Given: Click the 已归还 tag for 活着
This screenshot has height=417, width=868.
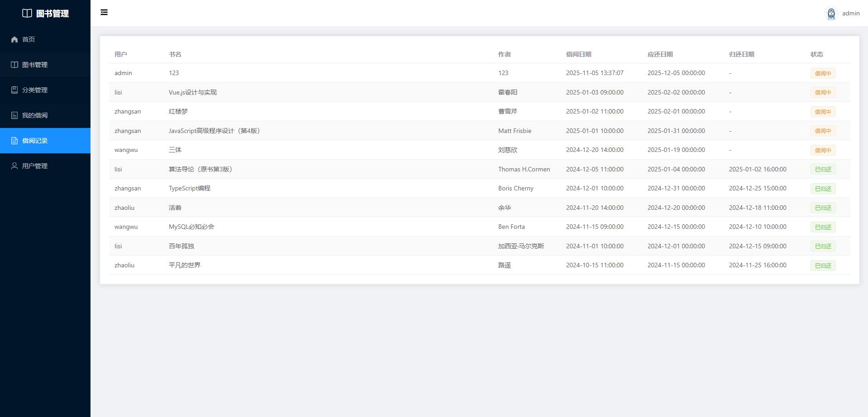Looking at the screenshot, I should coord(822,208).
